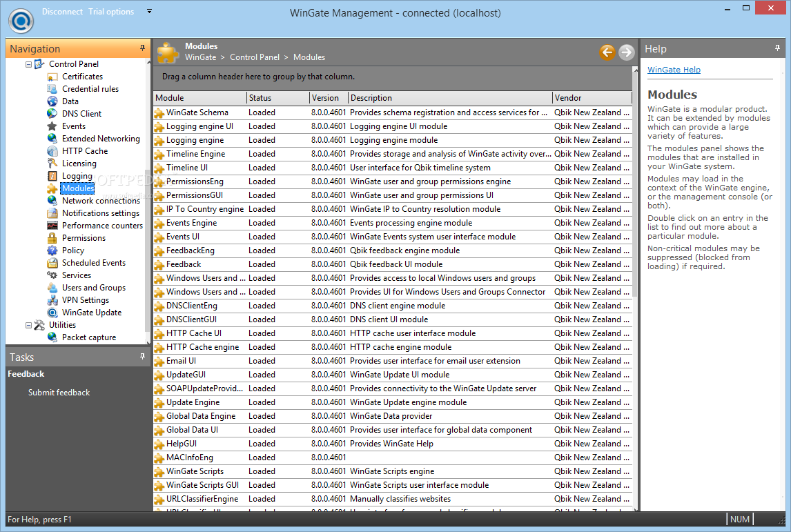This screenshot has height=532, width=791.
Task: Select the URLClassifierEngine module row
Action: point(393,499)
